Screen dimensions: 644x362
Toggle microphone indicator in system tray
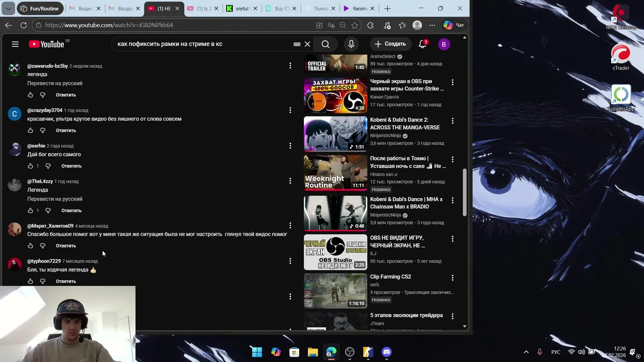click(x=539, y=352)
